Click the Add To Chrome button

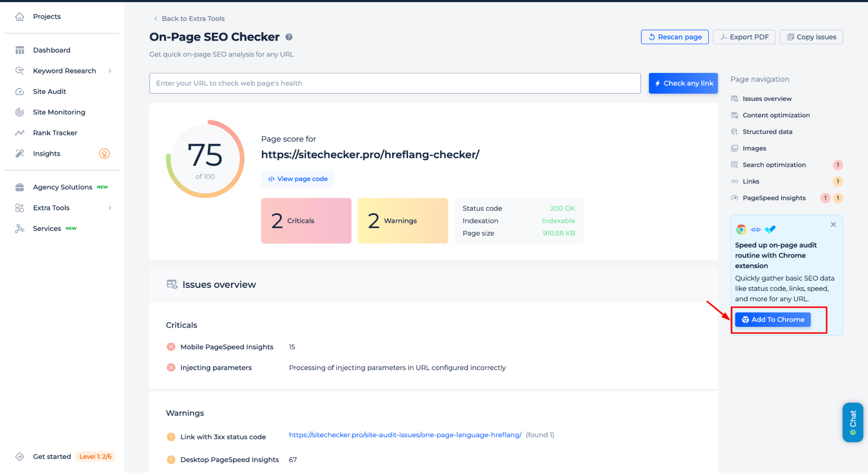pos(772,320)
